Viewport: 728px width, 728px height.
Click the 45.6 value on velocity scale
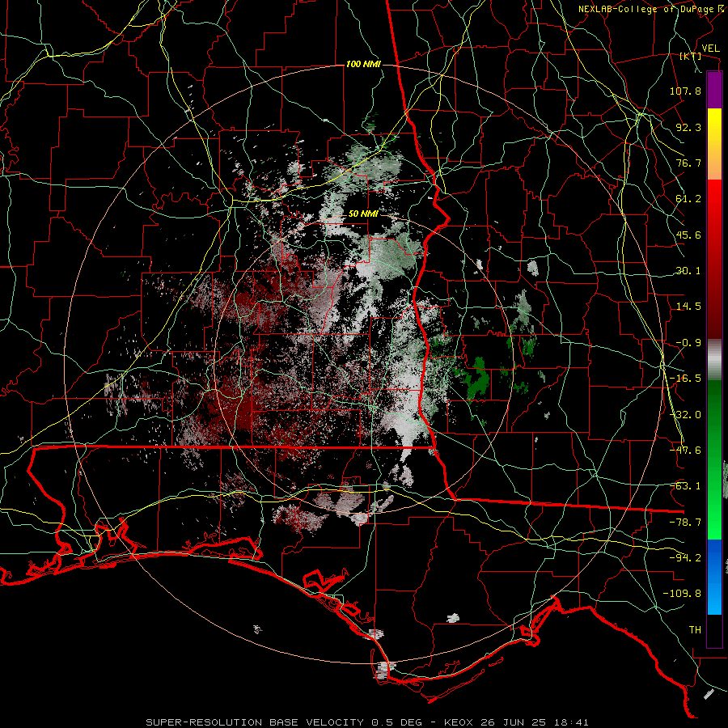[688, 235]
